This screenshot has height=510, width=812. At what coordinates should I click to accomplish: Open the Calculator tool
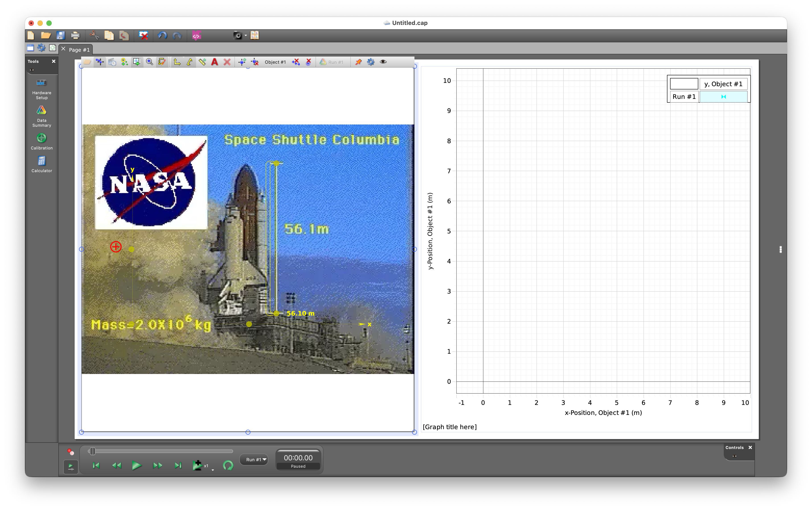(41, 165)
